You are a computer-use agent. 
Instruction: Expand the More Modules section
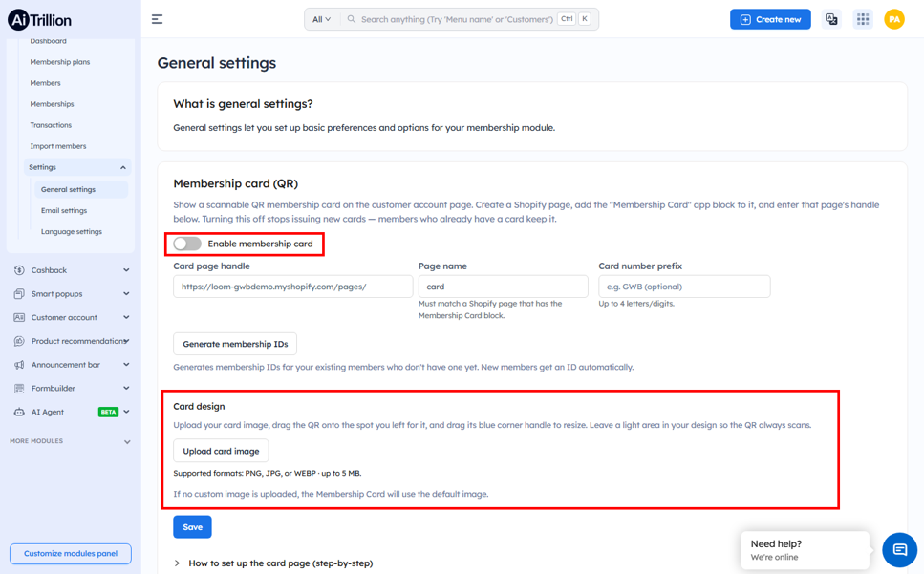tap(127, 441)
